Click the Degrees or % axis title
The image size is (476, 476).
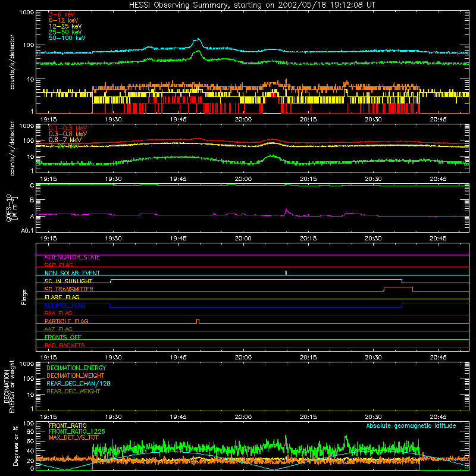pos(15,446)
